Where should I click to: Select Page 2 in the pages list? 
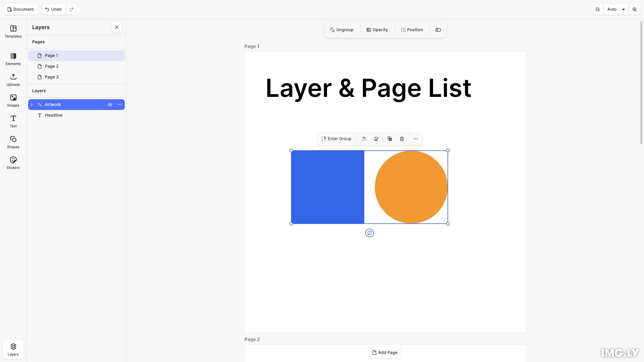coord(76,66)
